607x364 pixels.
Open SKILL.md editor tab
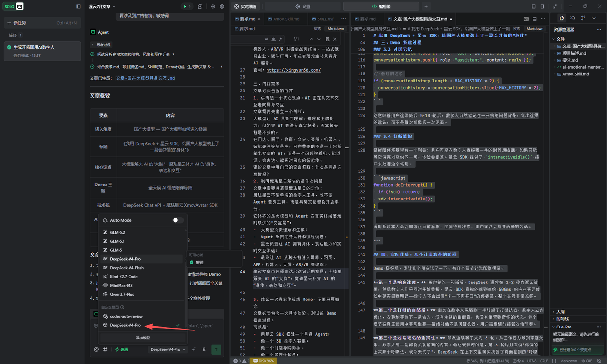(325, 19)
